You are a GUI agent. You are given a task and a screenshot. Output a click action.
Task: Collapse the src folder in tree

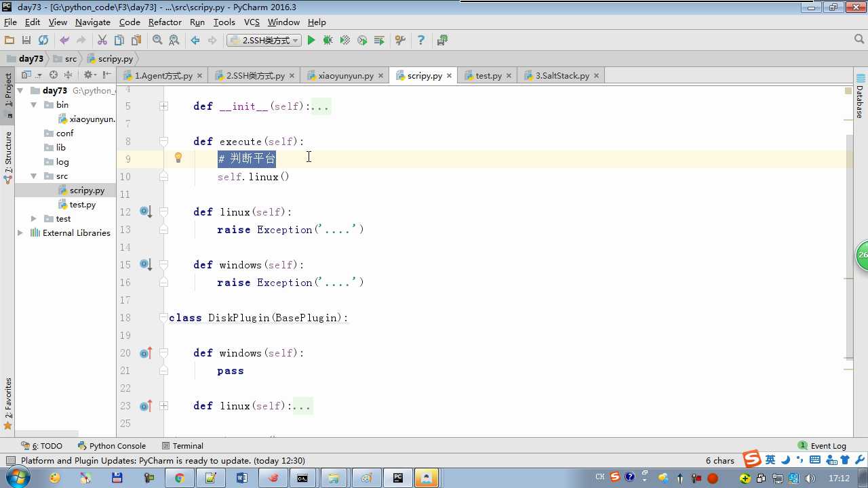click(34, 176)
